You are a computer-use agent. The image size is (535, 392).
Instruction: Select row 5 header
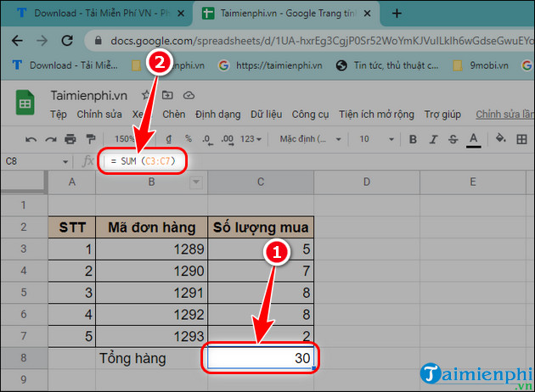click(24, 293)
